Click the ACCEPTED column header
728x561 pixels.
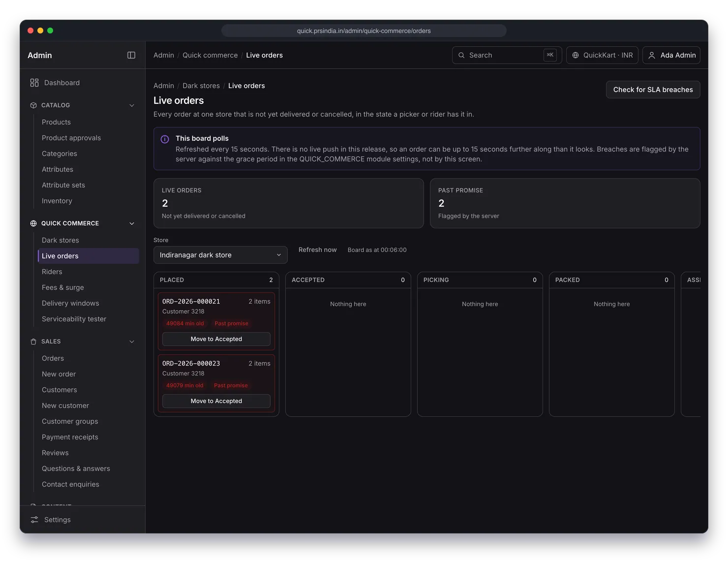(x=348, y=280)
